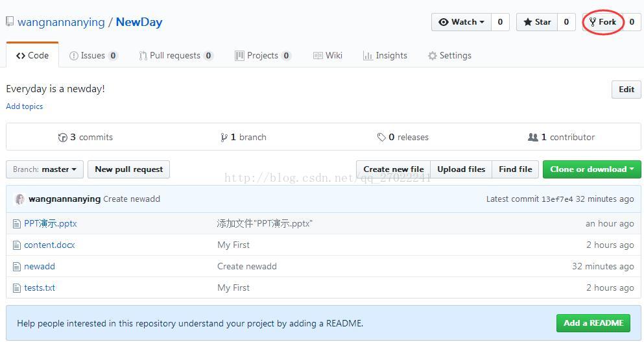Screen dimensions: 644x342
Task: Switch to the Code tab
Action: [x=32, y=55]
